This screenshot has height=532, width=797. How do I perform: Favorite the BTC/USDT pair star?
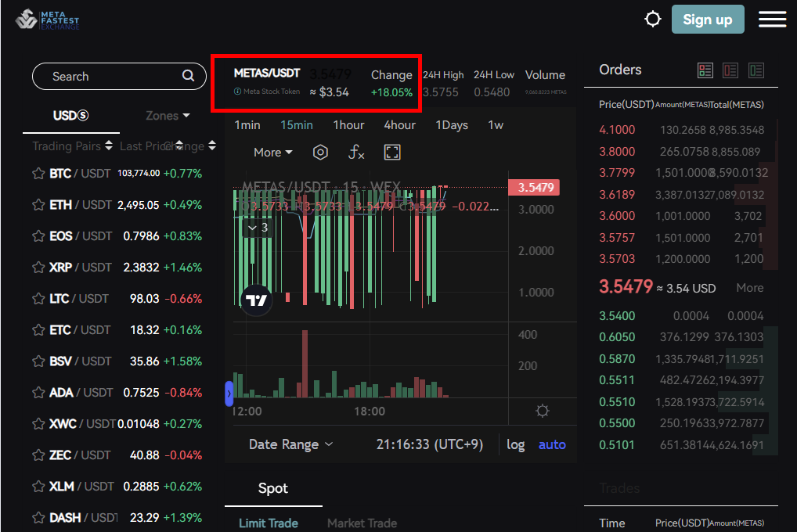click(x=38, y=174)
